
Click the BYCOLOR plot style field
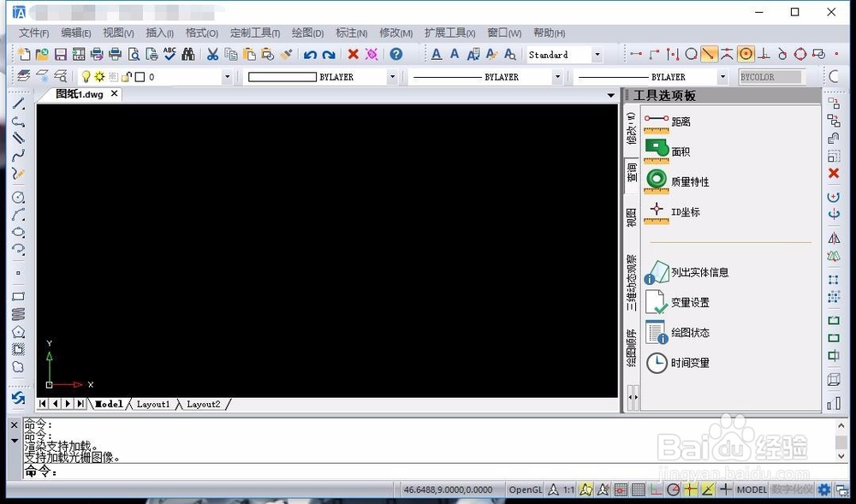[772, 77]
